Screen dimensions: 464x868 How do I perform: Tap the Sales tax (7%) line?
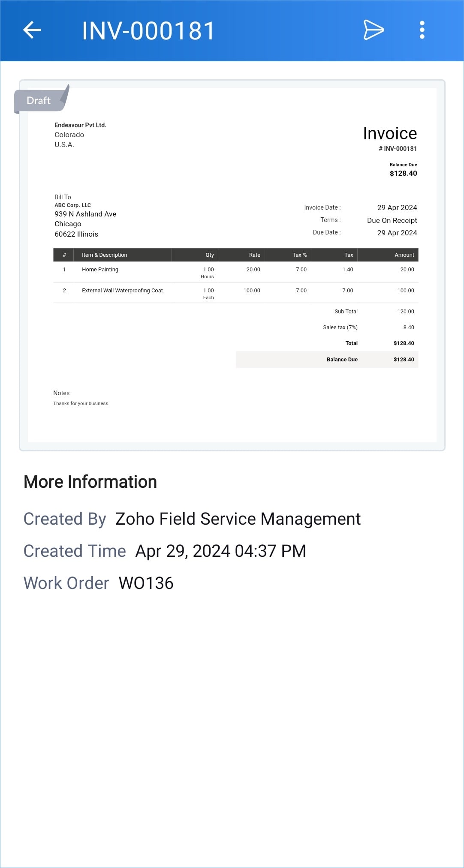click(x=340, y=327)
